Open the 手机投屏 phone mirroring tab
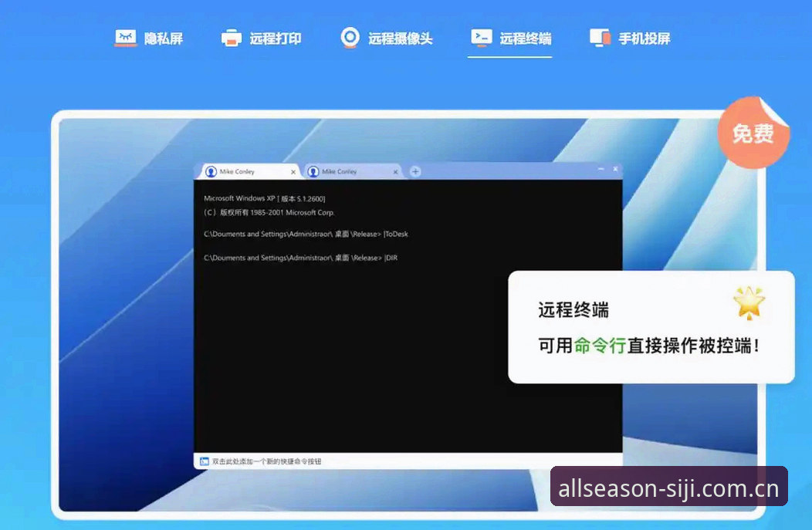This screenshot has width=812, height=530. (630, 39)
